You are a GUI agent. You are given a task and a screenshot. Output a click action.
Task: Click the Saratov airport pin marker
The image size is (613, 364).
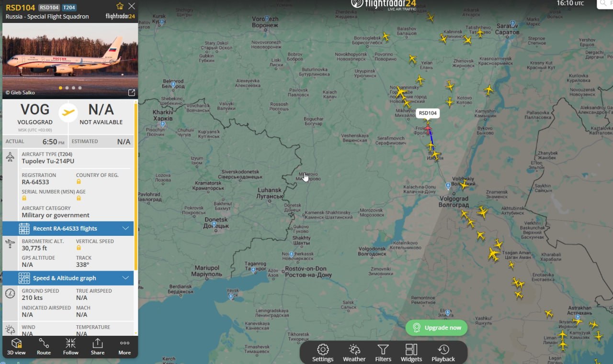pyautogui.click(x=512, y=23)
